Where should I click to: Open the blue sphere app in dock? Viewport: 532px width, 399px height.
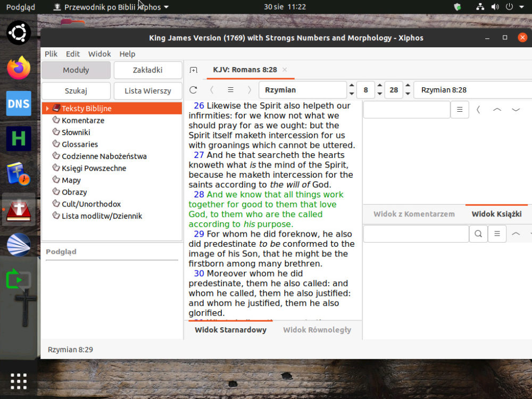pyautogui.click(x=19, y=245)
